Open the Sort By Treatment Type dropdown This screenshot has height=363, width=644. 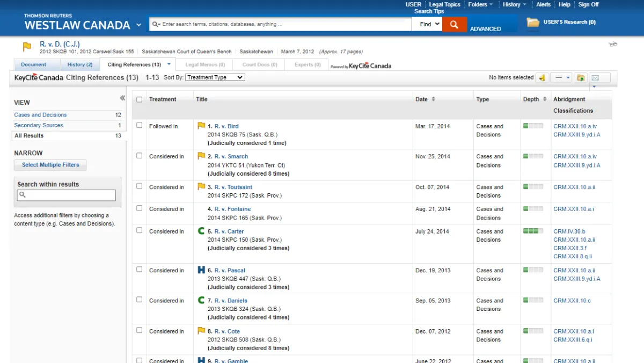[x=215, y=77]
